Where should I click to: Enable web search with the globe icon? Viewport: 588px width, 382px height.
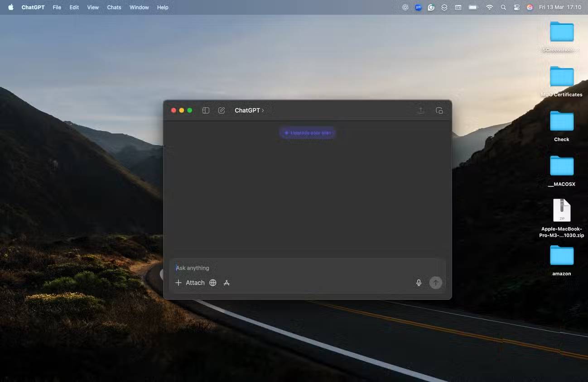point(213,282)
